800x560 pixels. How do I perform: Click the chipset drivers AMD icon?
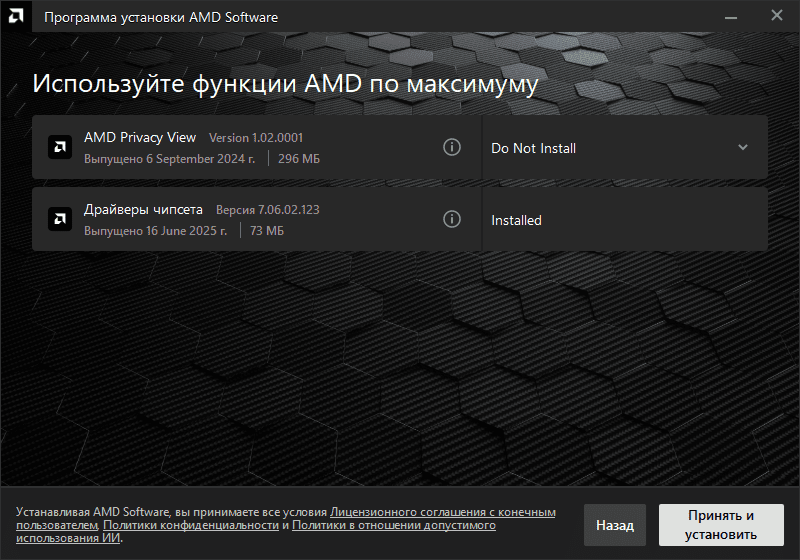pyautogui.click(x=60, y=219)
